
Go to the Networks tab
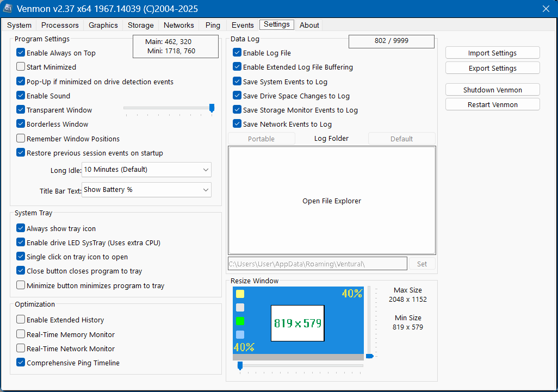tap(178, 25)
